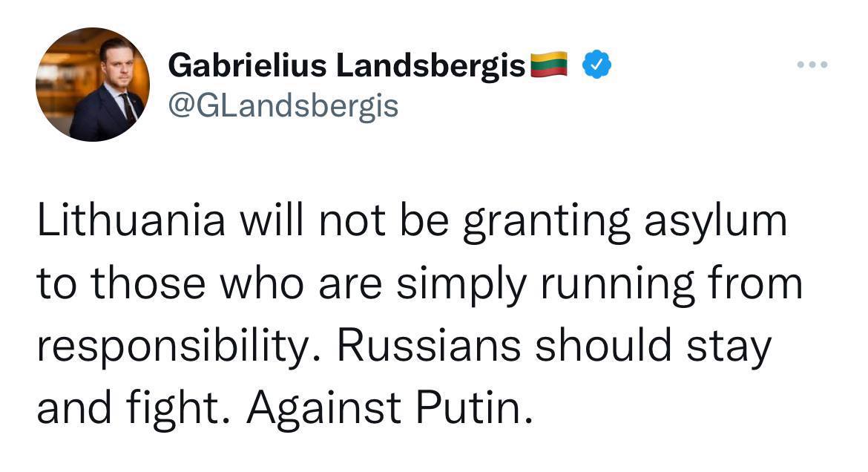Click the blue verified checkmark badge
Screen dimensions: 868x472
click(x=596, y=66)
